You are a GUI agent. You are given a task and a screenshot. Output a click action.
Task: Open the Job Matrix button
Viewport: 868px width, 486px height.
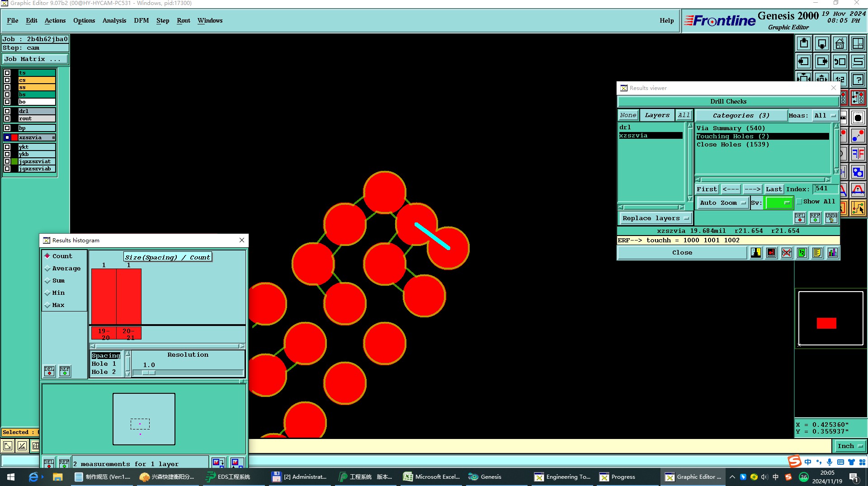click(35, 59)
